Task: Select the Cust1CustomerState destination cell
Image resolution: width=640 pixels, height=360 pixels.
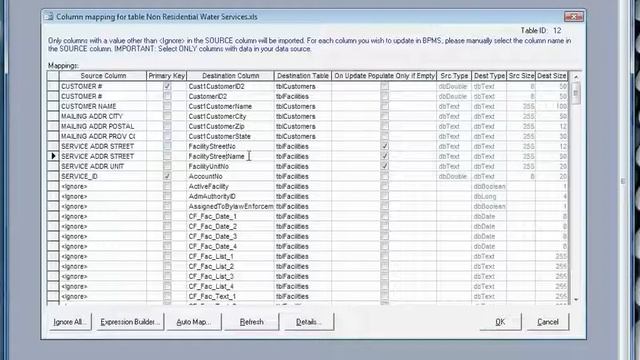Action: [x=230, y=136]
